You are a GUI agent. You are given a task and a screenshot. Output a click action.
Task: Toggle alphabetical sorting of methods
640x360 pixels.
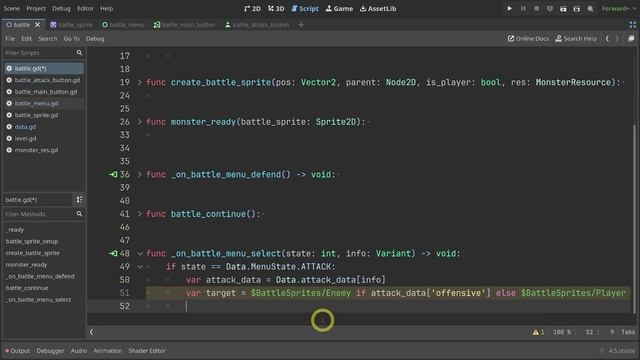coord(79,200)
